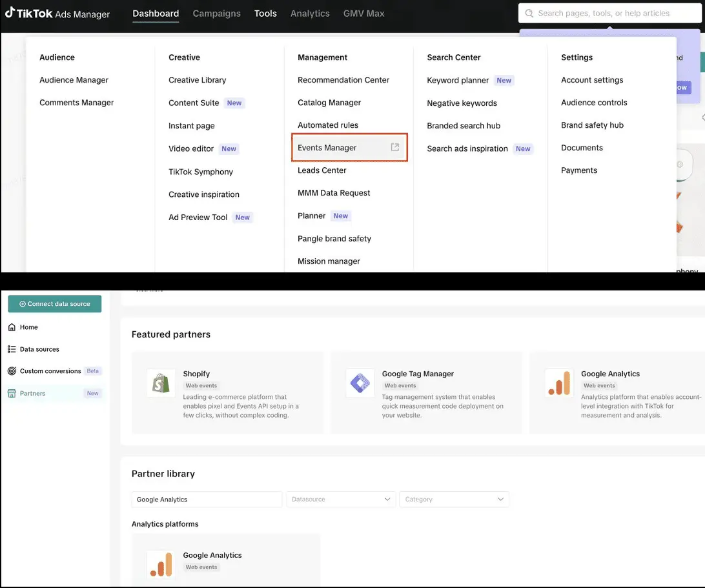This screenshot has width=705, height=588.
Task: Choose Instant page
Action: 192,126
